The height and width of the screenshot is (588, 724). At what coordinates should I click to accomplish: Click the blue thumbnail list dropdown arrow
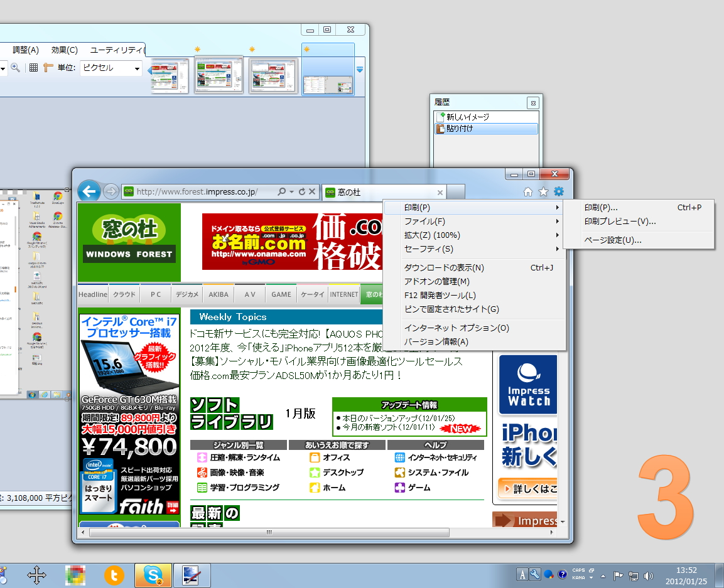point(360,70)
